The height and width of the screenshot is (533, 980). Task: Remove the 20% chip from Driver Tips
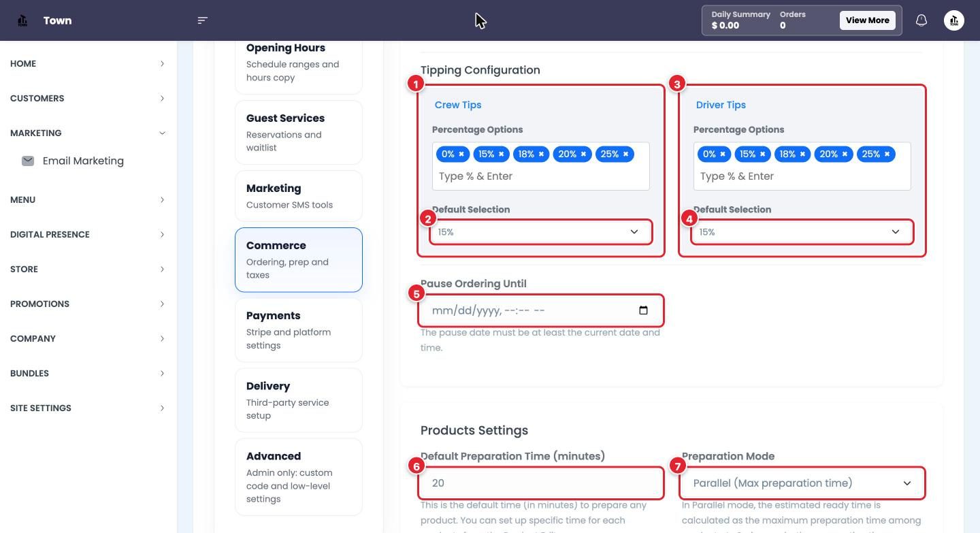tap(845, 154)
